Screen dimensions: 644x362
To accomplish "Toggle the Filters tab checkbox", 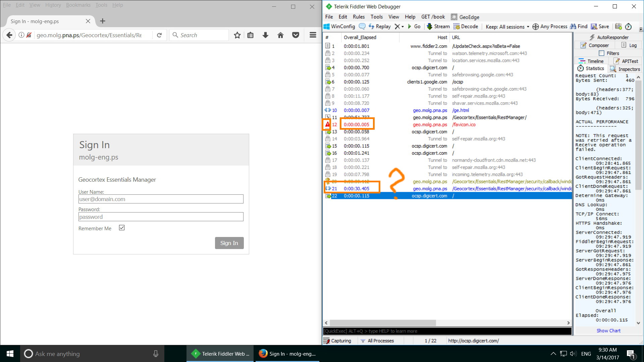I will 601,53.
